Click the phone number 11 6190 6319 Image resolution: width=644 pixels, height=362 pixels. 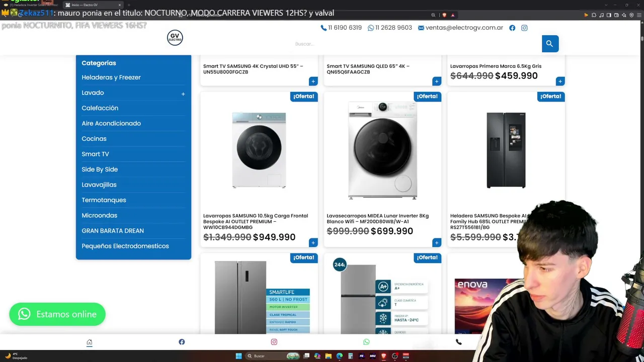point(341,28)
